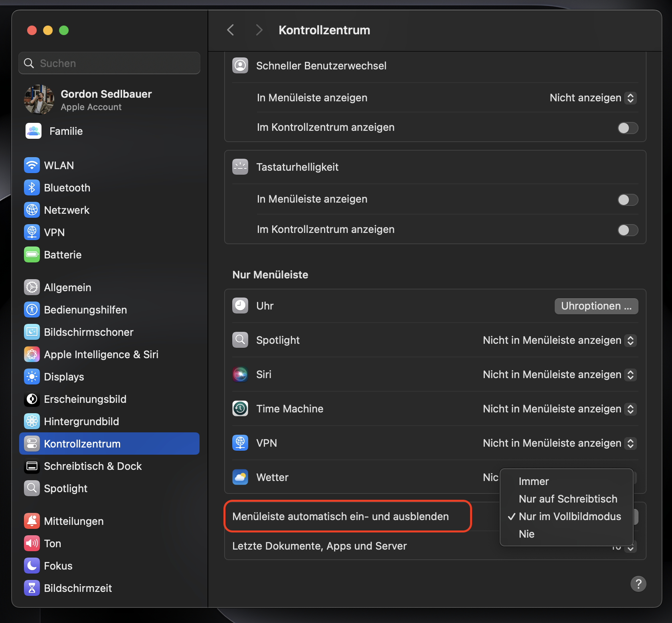672x623 pixels.
Task: Toggle Tastaturhelligkeit In Menüleiste anzeigen
Action: (x=628, y=199)
